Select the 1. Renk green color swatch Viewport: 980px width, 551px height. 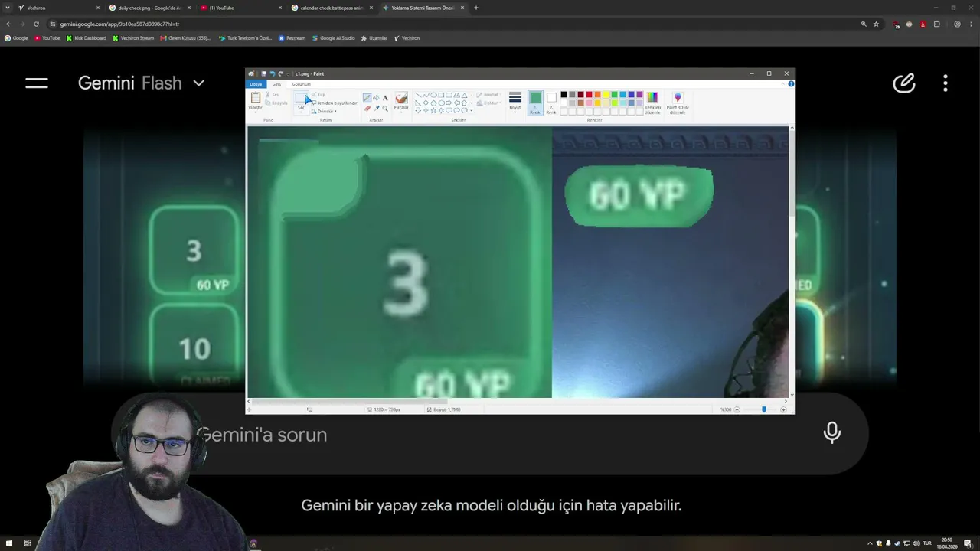(x=534, y=102)
